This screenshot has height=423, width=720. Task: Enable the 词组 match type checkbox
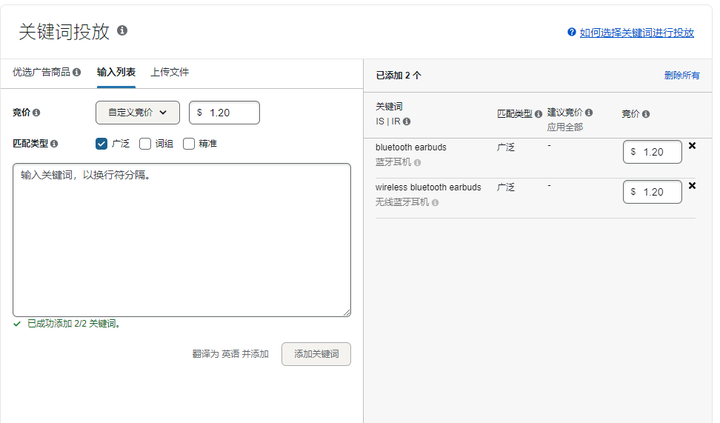pos(145,144)
